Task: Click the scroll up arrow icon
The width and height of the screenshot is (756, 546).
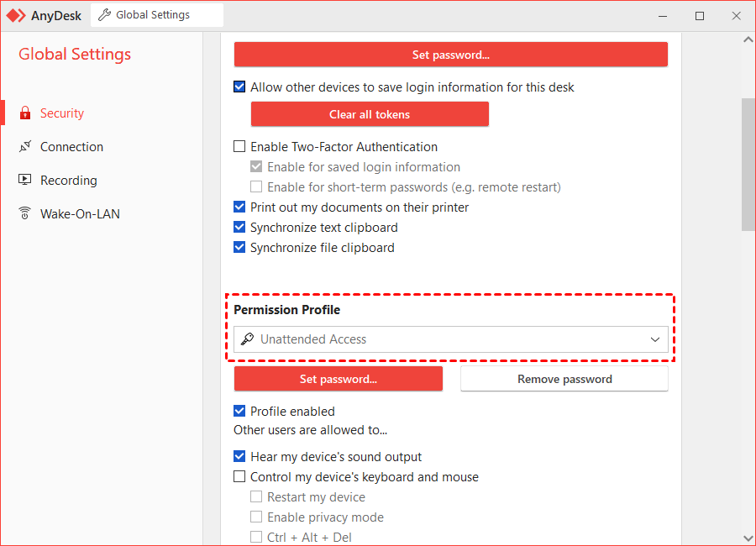Action: 748,39
